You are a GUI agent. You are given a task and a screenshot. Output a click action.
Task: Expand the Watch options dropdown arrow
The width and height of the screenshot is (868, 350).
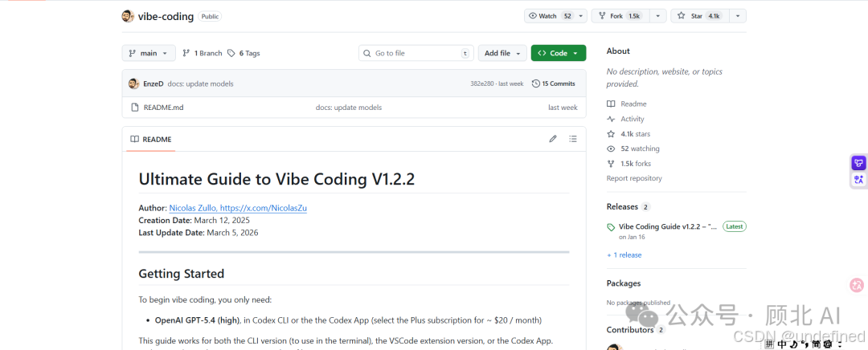tap(581, 16)
